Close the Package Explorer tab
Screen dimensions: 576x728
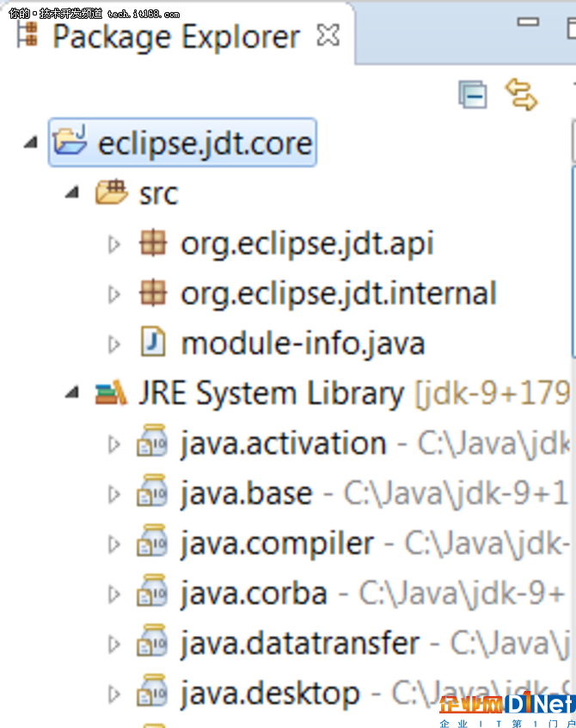328,35
